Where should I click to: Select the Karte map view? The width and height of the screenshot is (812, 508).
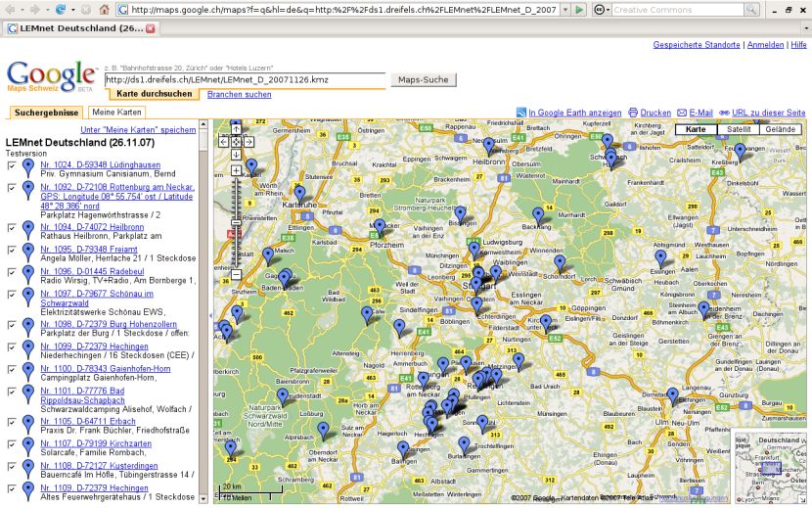696,129
